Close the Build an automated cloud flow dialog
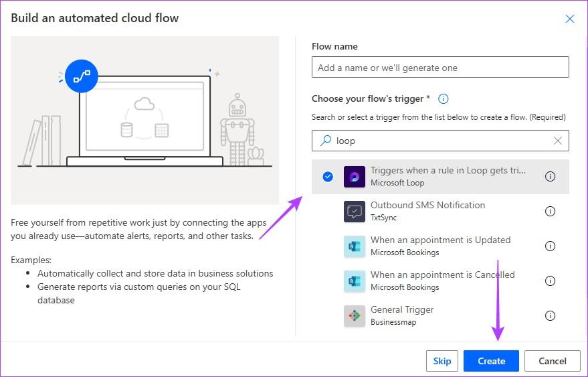 tap(570, 19)
